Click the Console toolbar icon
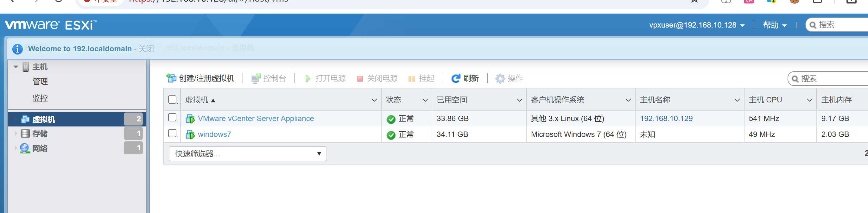This screenshot has width=868, height=213. [256, 79]
